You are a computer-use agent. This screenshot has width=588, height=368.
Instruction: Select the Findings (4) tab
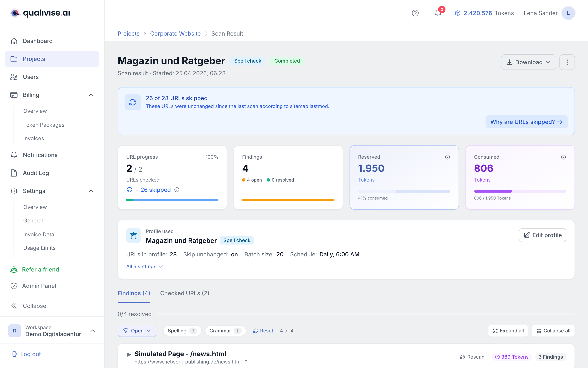click(x=134, y=293)
